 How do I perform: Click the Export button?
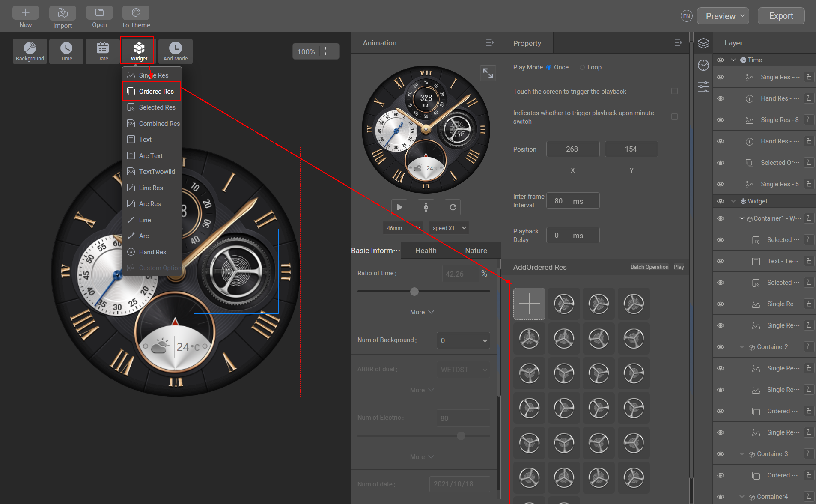pos(781,16)
